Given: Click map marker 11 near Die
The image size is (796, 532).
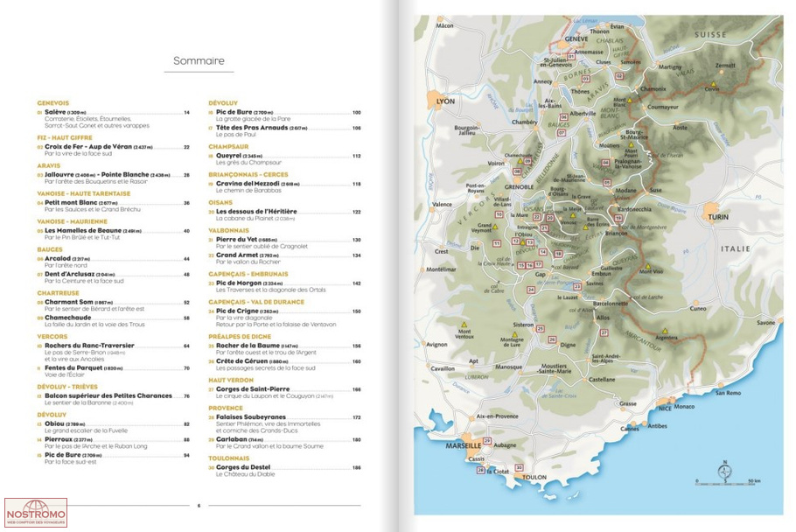Looking at the screenshot, I should point(497,244).
